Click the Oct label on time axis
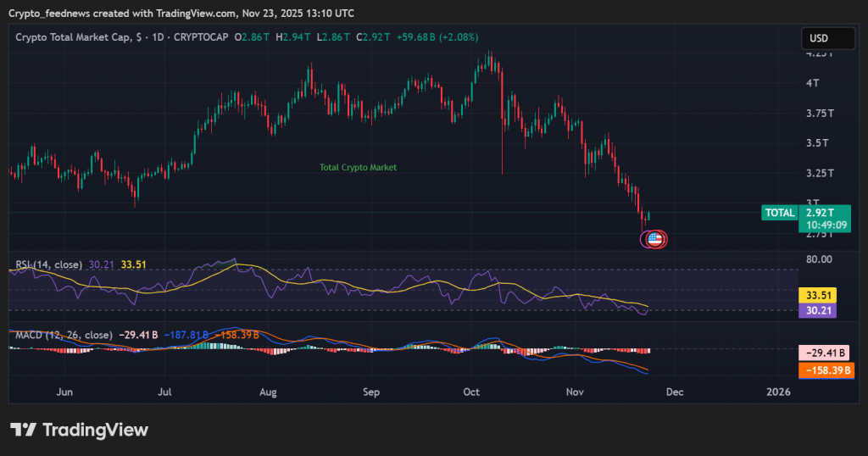This screenshot has width=868, height=456. point(471,392)
